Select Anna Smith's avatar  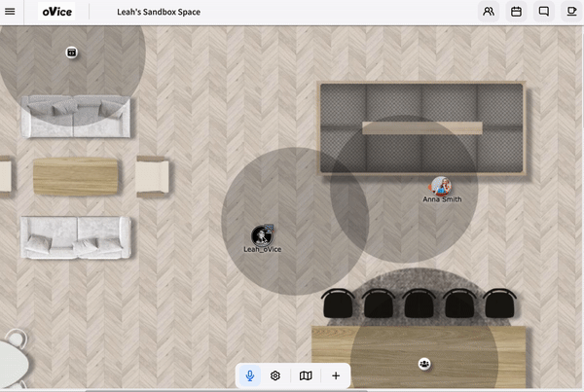point(441,186)
